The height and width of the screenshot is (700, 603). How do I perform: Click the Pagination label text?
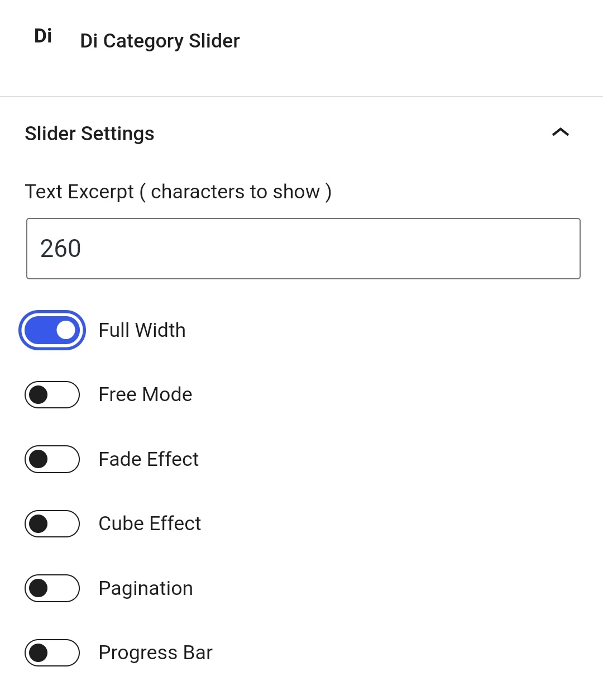click(x=146, y=588)
